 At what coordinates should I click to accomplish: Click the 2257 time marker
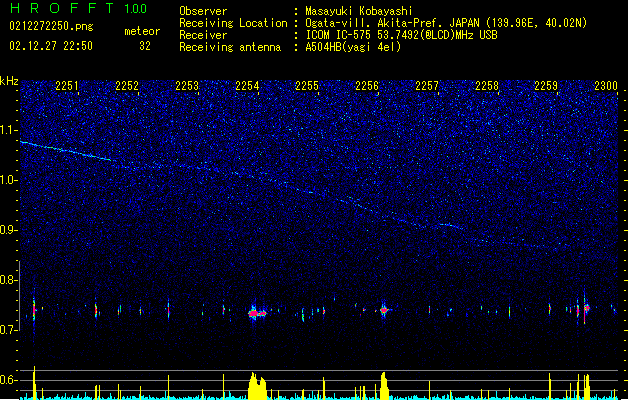click(427, 86)
